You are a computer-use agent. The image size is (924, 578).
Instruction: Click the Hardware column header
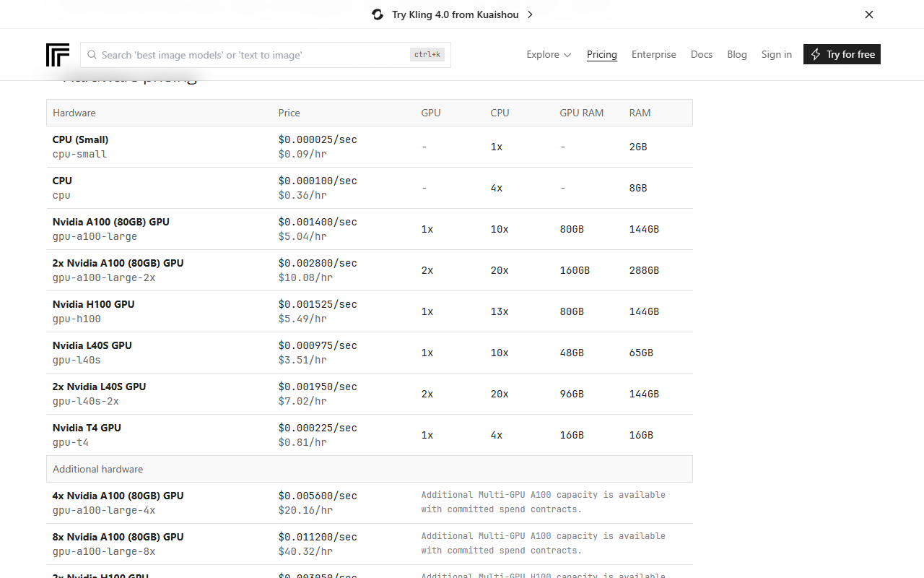pyautogui.click(x=74, y=113)
